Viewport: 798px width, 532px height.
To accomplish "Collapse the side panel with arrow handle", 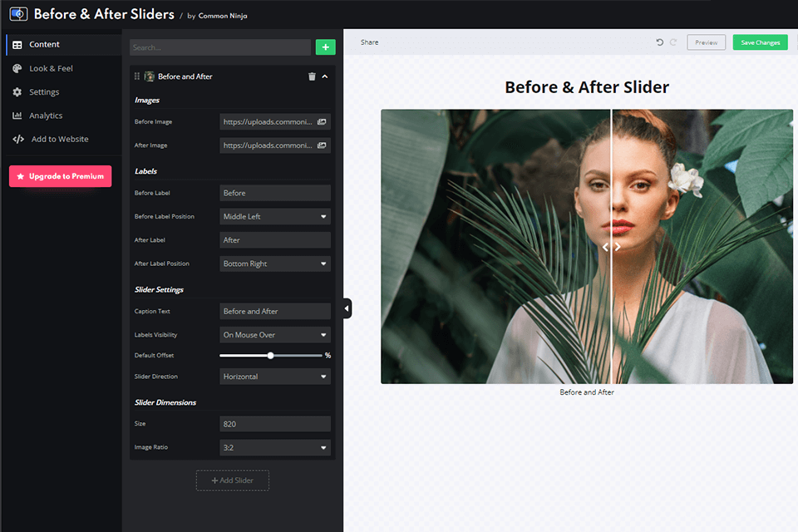I will (347, 308).
